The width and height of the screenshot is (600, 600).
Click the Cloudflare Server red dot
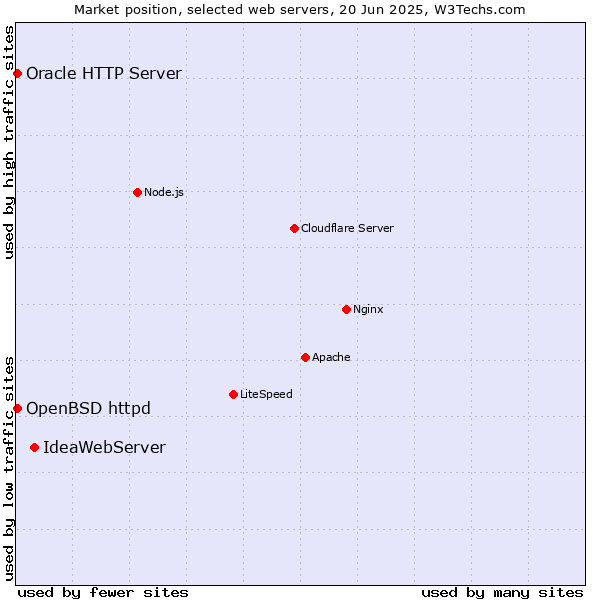(294, 228)
